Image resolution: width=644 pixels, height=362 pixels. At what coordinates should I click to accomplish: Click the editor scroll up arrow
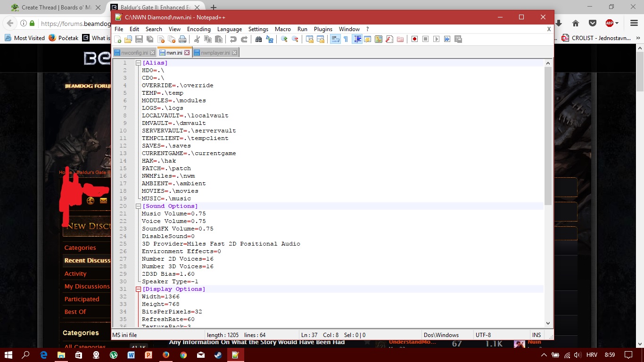click(x=548, y=63)
